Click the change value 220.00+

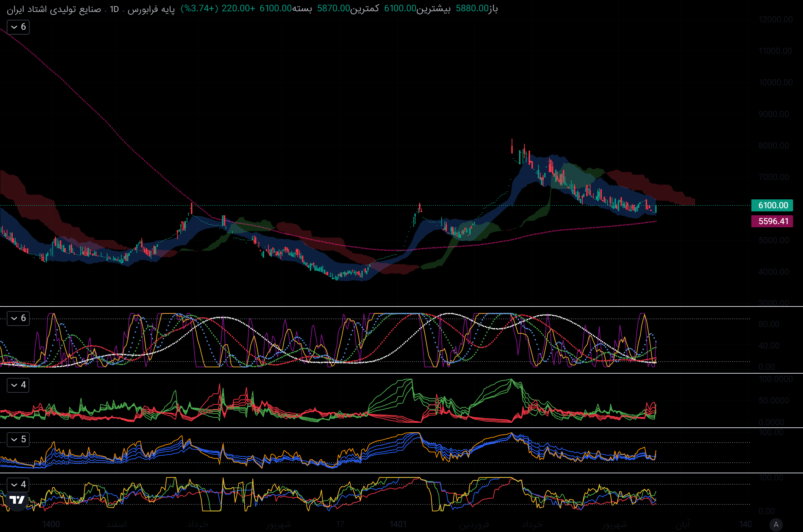(238, 8)
